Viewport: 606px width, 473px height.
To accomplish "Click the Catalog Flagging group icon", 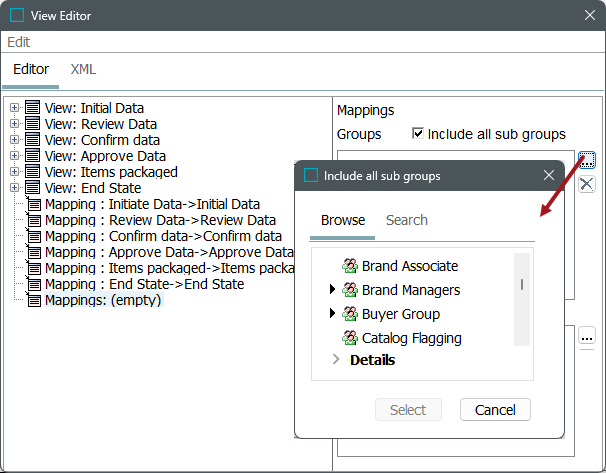I will click(350, 338).
